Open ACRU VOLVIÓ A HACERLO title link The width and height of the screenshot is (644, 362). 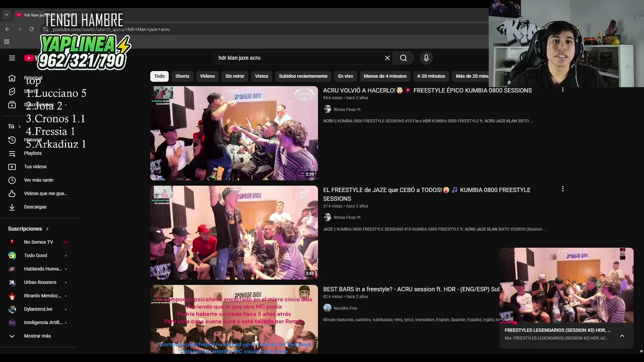[x=427, y=90]
